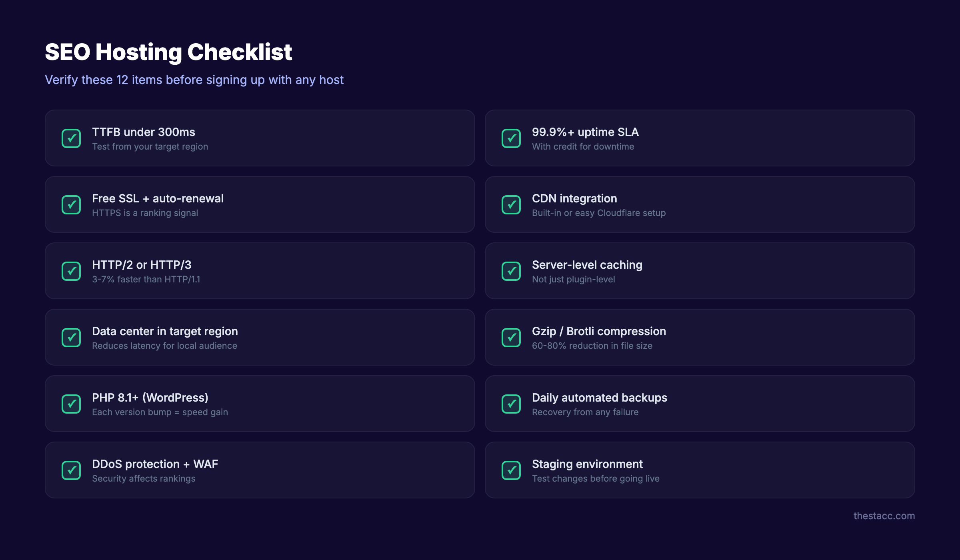Click the checkmark icon beside Staging environment
This screenshot has width=960, height=560.
point(511,470)
